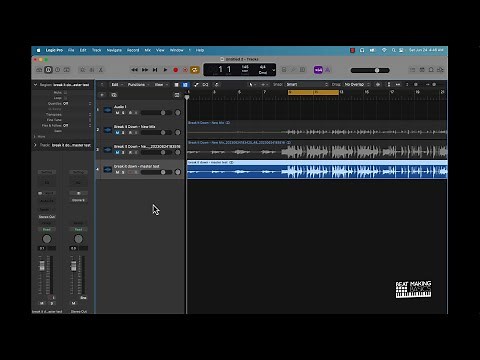Open the Navigate menu
The height and width of the screenshot is (360, 480).
(114, 50)
